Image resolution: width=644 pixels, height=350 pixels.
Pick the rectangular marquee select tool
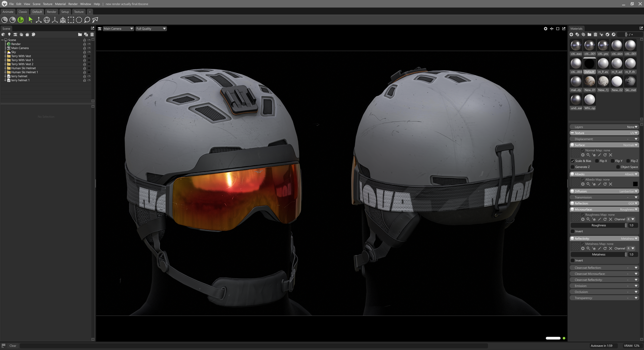point(71,20)
